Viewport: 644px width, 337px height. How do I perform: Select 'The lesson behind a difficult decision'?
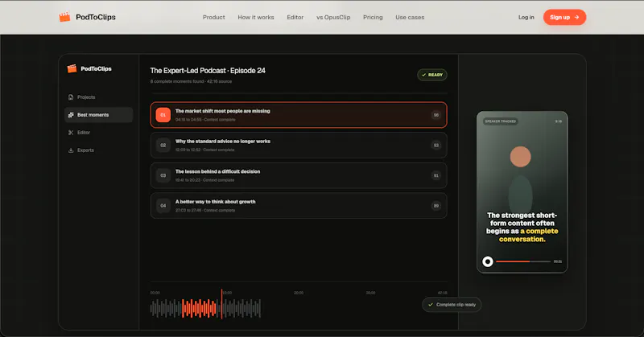pyautogui.click(x=217, y=171)
